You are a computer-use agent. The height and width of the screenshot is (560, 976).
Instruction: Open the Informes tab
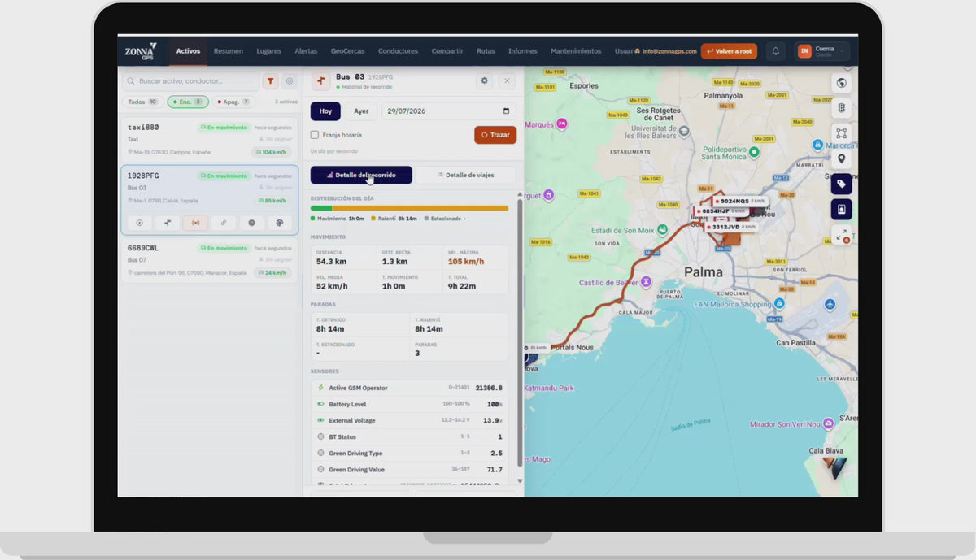coord(523,51)
